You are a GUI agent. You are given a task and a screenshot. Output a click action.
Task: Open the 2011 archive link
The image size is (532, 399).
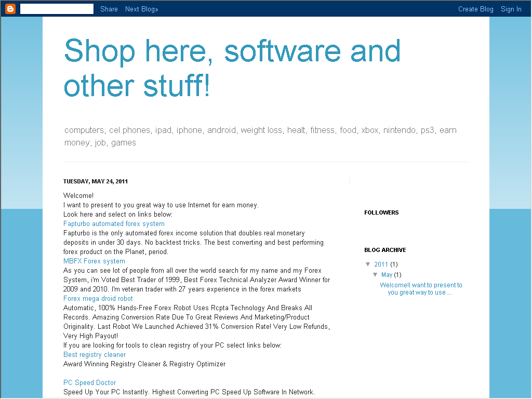point(381,264)
